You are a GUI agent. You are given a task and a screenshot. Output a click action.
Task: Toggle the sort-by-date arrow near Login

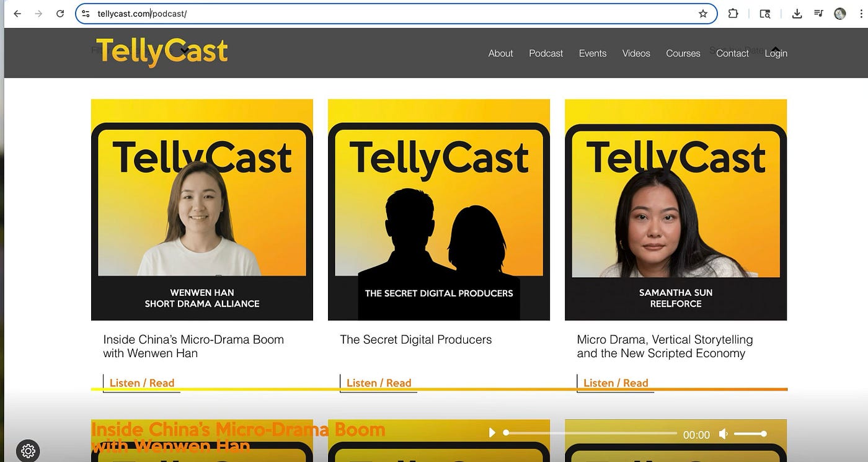776,49
